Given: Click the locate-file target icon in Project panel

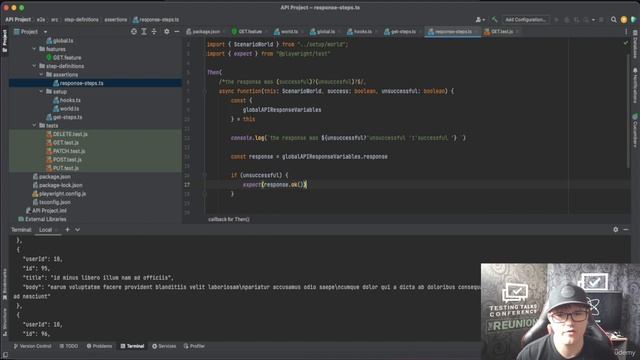Looking at the screenshot, I should [134, 31].
